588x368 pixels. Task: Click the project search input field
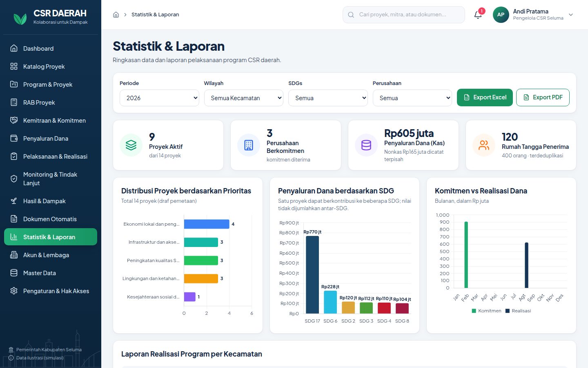point(403,15)
